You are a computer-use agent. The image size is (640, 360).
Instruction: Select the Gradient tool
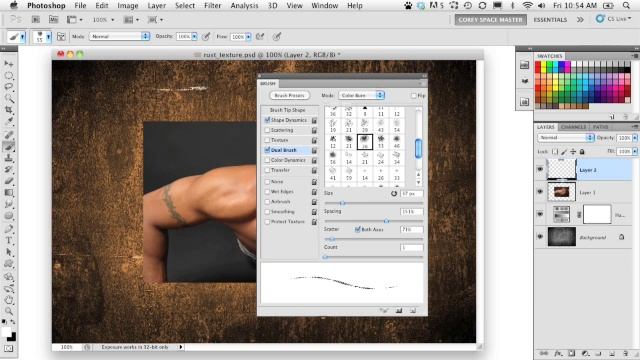[9, 193]
